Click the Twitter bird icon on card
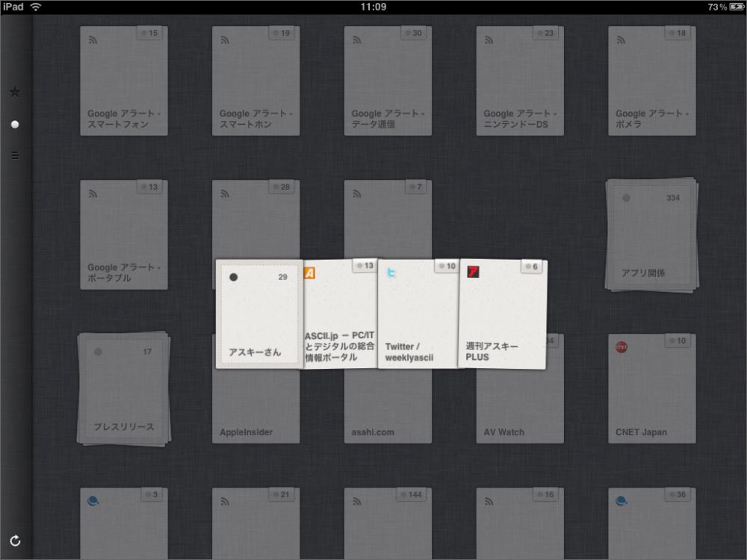Screen dimensions: 747x560 [x=391, y=273]
